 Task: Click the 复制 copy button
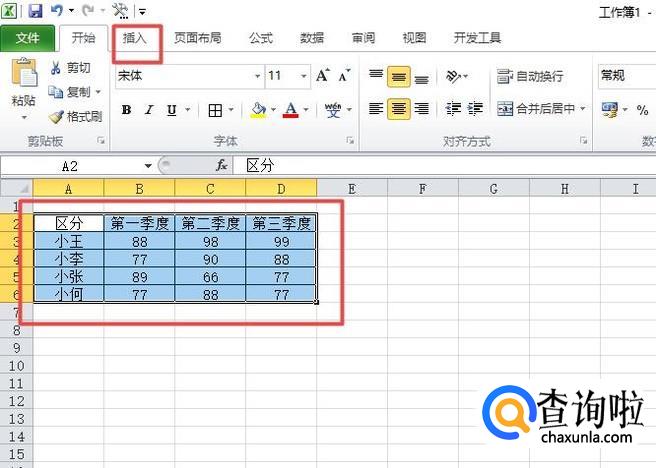pyautogui.click(x=70, y=92)
